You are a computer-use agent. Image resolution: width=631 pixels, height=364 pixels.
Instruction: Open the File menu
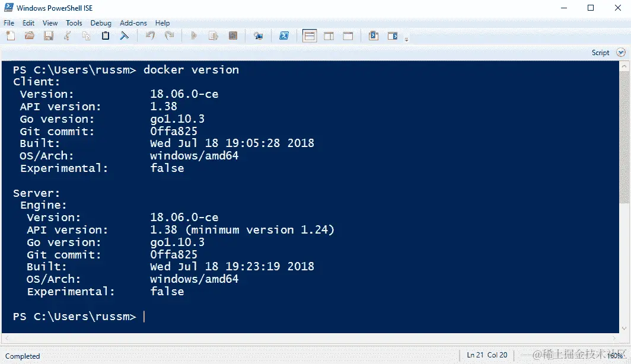click(x=9, y=23)
